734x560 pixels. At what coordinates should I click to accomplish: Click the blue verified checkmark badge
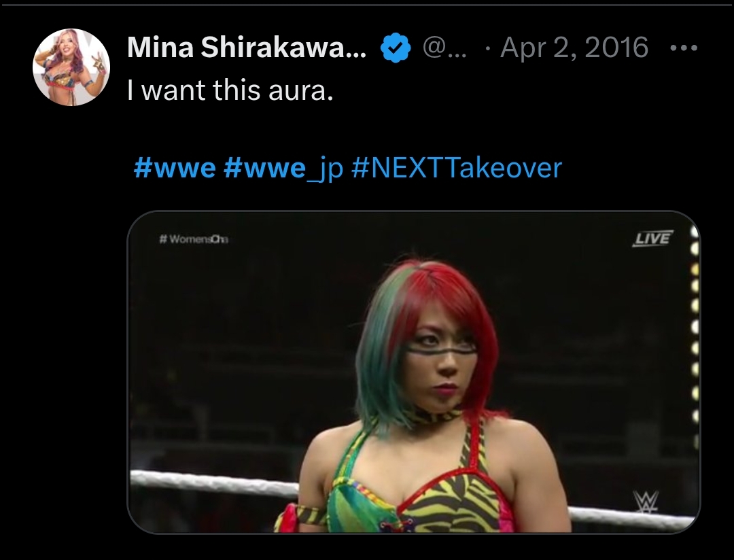click(x=396, y=48)
